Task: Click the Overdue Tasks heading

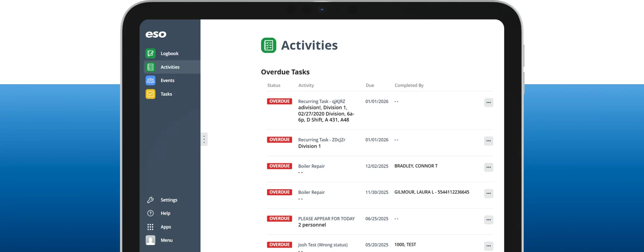Action: pos(285,72)
